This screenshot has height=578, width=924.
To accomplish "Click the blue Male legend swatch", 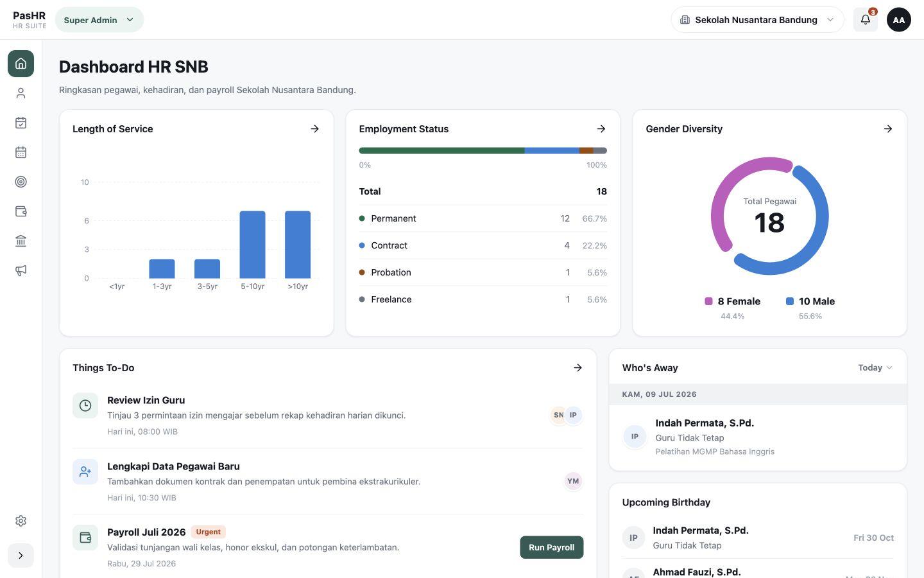I will (789, 301).
